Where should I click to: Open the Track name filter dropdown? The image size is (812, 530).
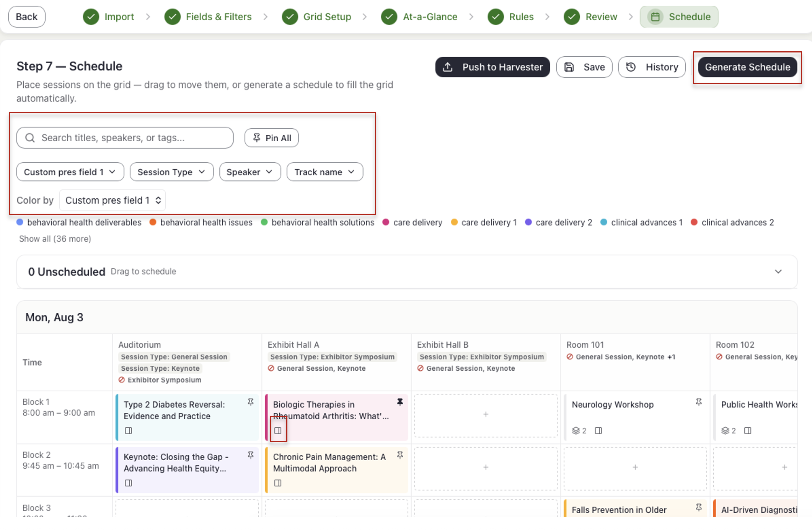324,172
